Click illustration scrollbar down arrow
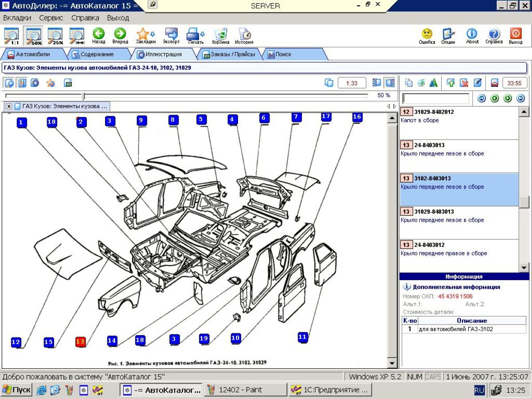 pos(391,363)
